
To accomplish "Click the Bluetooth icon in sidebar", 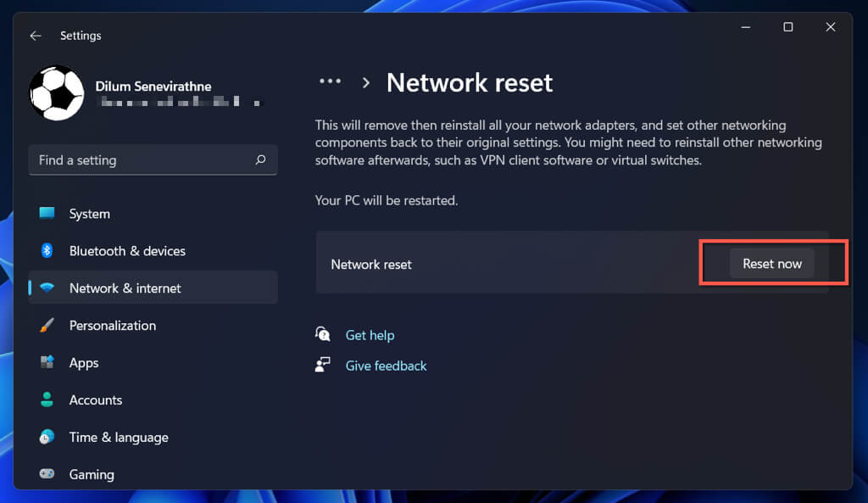I will point(47,251).
